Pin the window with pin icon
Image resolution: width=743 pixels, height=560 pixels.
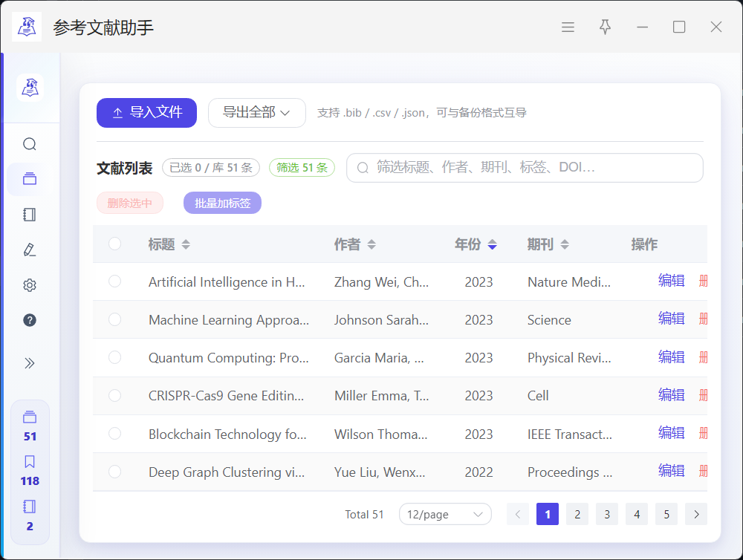pyautogui.click(x=605, y=27)
